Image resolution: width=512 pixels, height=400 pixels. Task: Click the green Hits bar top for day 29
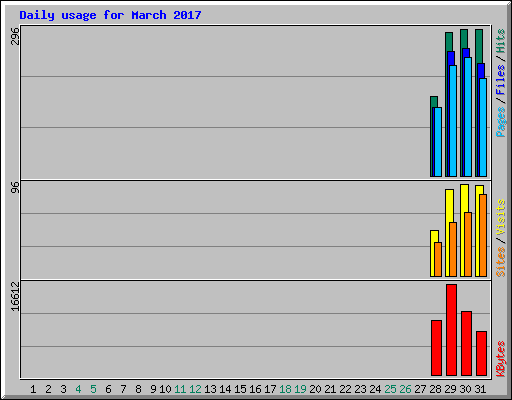pos(449,41)
